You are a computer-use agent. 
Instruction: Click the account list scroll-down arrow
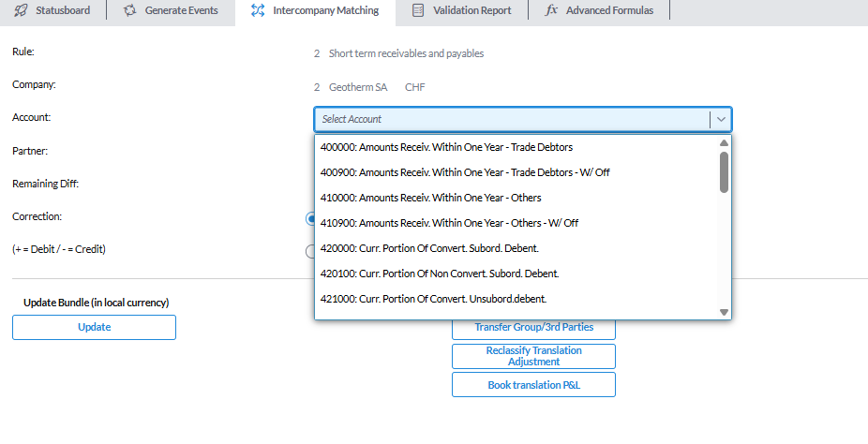(x=724, y=312)
